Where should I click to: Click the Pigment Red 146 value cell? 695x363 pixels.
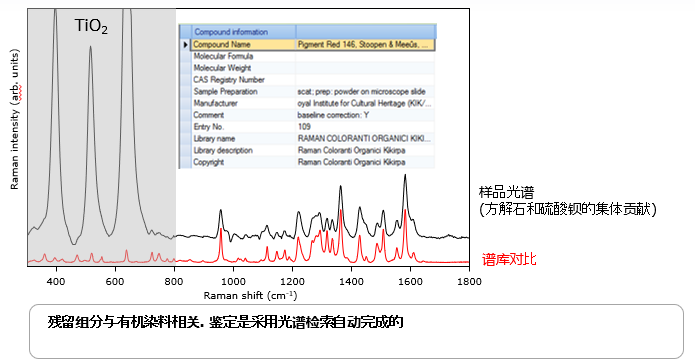365,45
